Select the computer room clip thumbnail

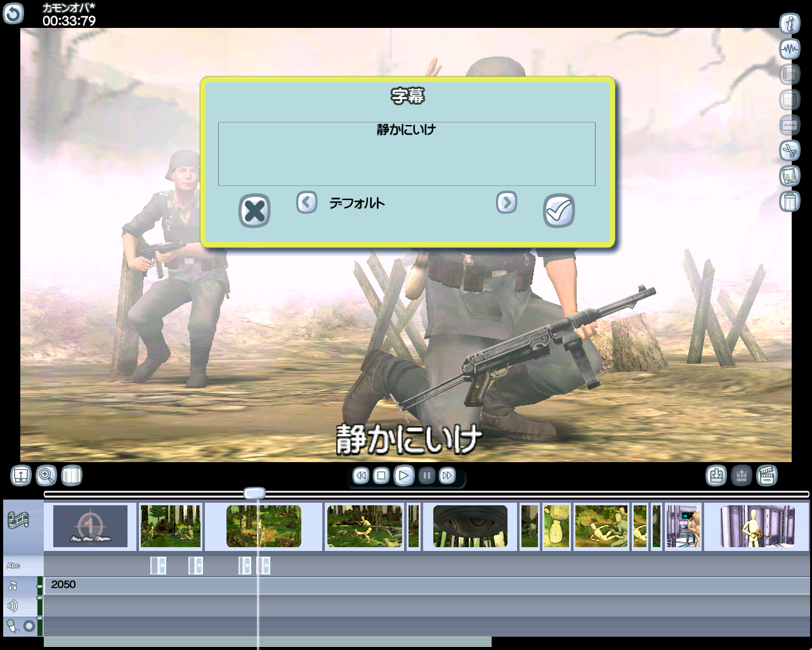coord(683,526)
